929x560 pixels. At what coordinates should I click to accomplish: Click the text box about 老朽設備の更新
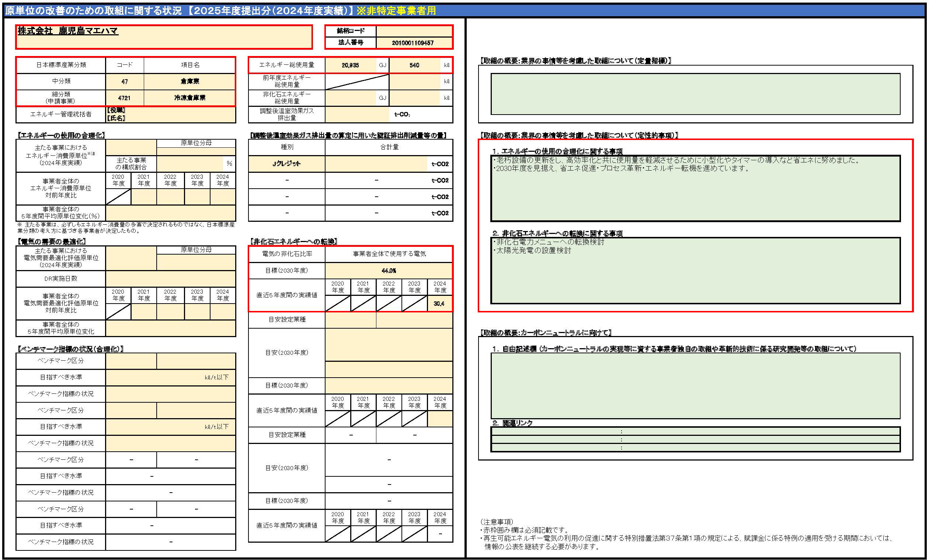pos(695,188)
